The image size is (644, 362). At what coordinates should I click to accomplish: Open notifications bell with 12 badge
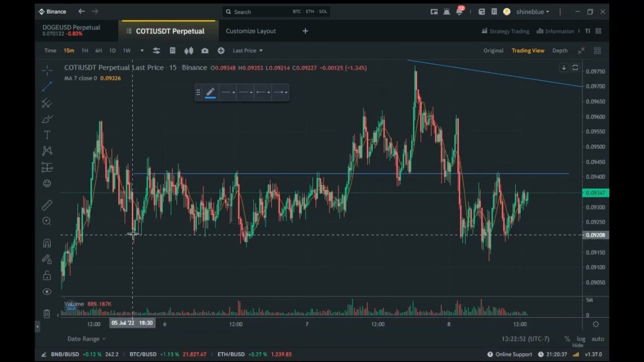click(459, 11)
